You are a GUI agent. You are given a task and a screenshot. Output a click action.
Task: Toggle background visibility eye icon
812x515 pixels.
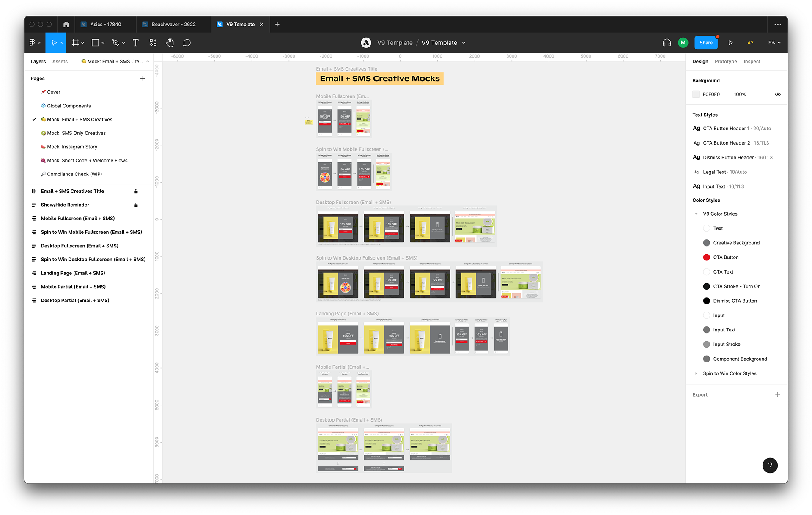[x=777, y=94]
